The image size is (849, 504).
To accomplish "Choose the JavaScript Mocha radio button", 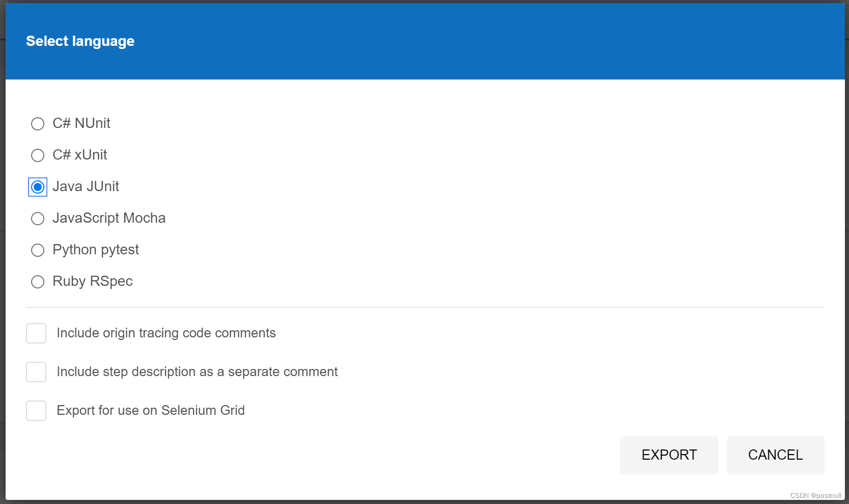I will (x=38, y=219).
